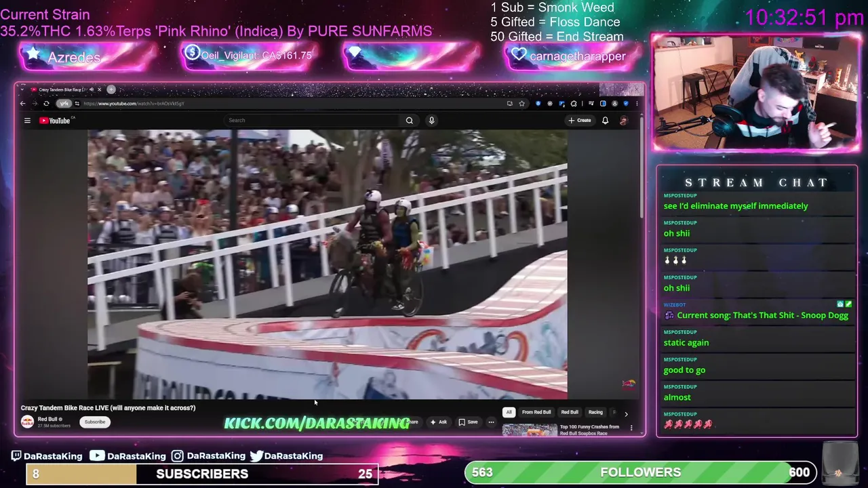The width and height of the screenshot is (868, 488).
Task: Click the YouTube search magnifier button
Action: 410,121
